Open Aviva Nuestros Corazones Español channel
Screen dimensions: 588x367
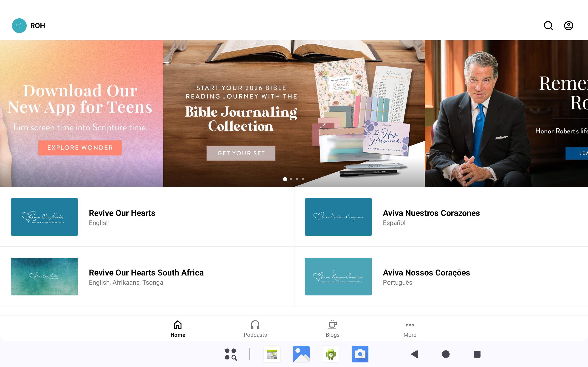coord(441,217)
